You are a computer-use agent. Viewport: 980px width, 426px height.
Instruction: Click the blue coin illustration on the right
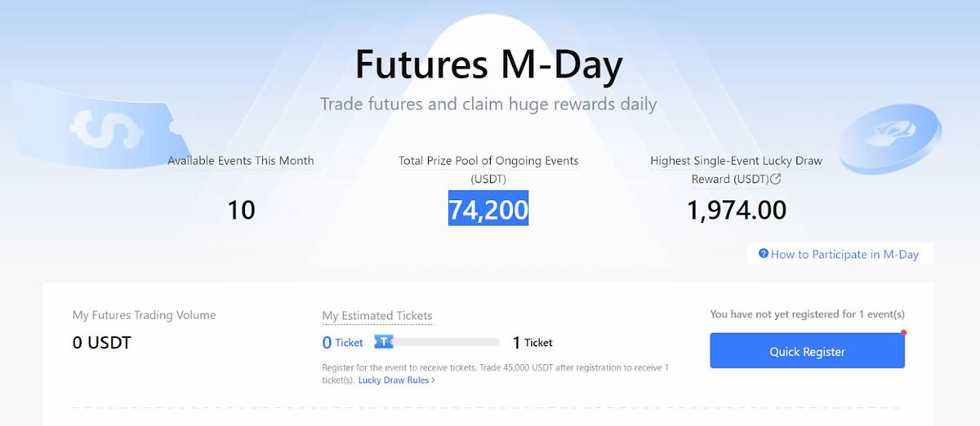(x=890, y=136)
